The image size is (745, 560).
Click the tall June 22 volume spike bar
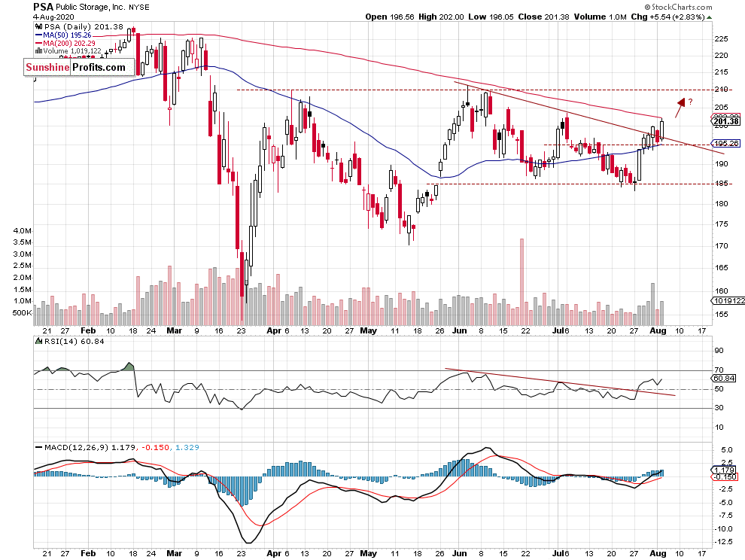click(522, 282)
